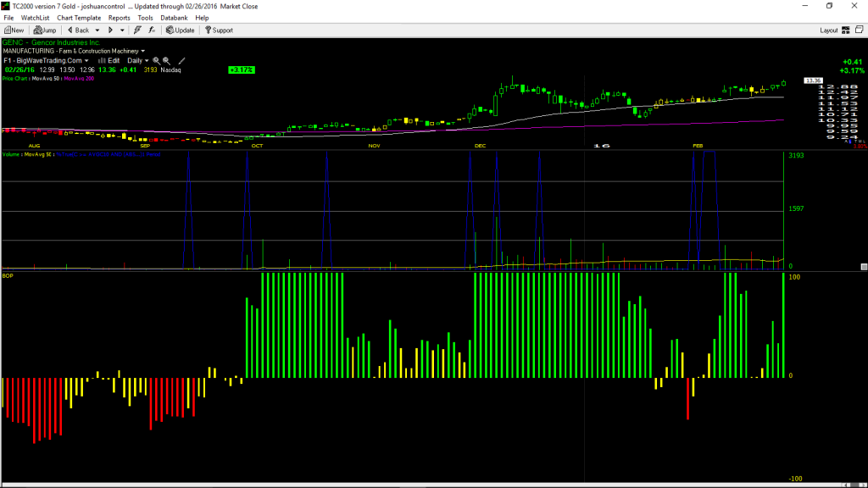Open the Tools menu
This screenshot has height=488, width=868.
click(x=145, y=18)
